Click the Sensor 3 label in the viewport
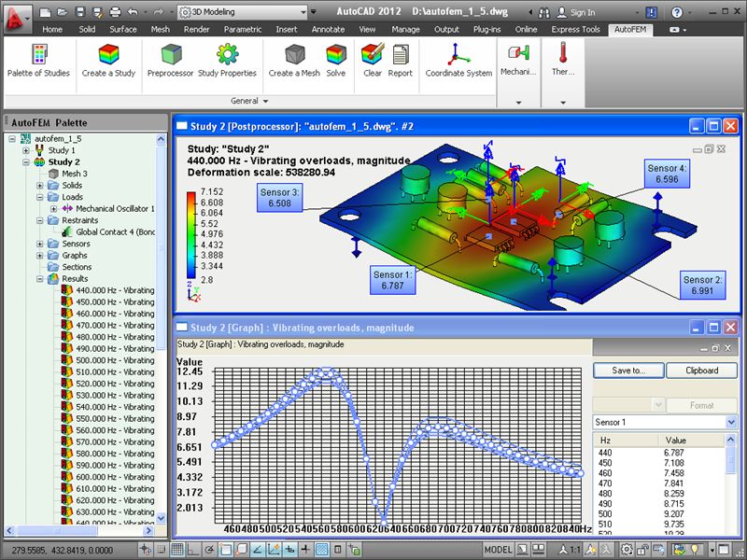The image size is (747, 560). click(279, 198)
